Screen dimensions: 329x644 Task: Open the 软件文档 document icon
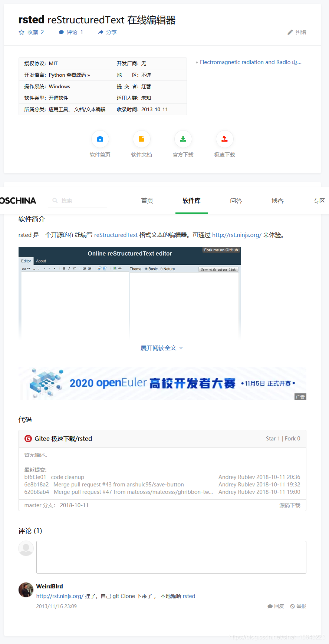tap(142, 139)
